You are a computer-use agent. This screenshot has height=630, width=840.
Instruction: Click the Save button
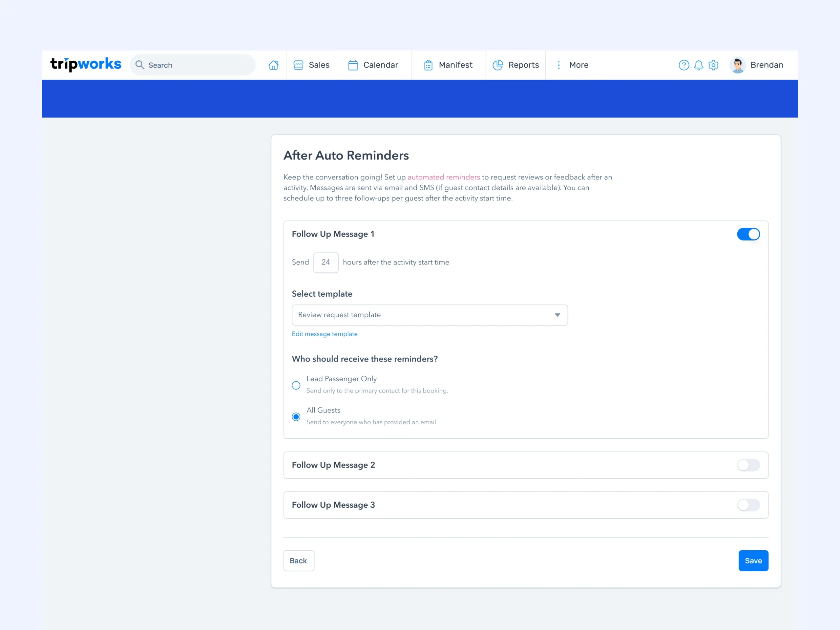pos(753,561)
